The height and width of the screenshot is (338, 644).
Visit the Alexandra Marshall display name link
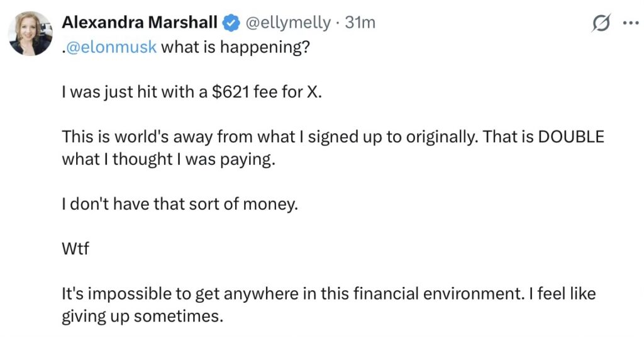(x=140, y=23)
